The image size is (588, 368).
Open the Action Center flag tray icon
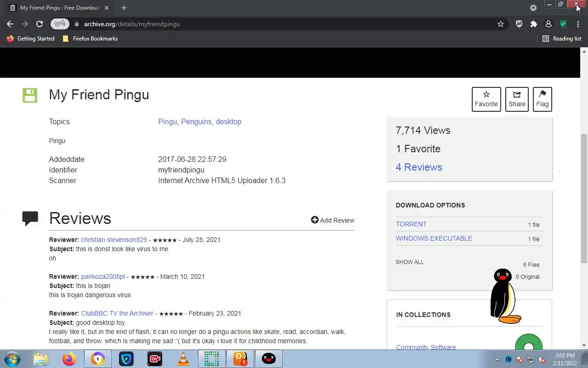(x=520, y=359)
